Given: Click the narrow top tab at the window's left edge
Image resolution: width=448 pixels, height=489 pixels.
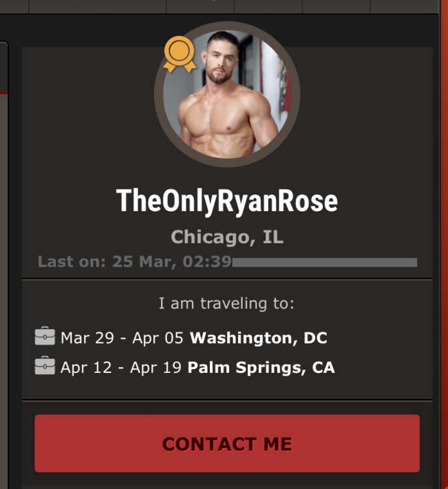Looking at the screenshot, I should tap(14, 7).
